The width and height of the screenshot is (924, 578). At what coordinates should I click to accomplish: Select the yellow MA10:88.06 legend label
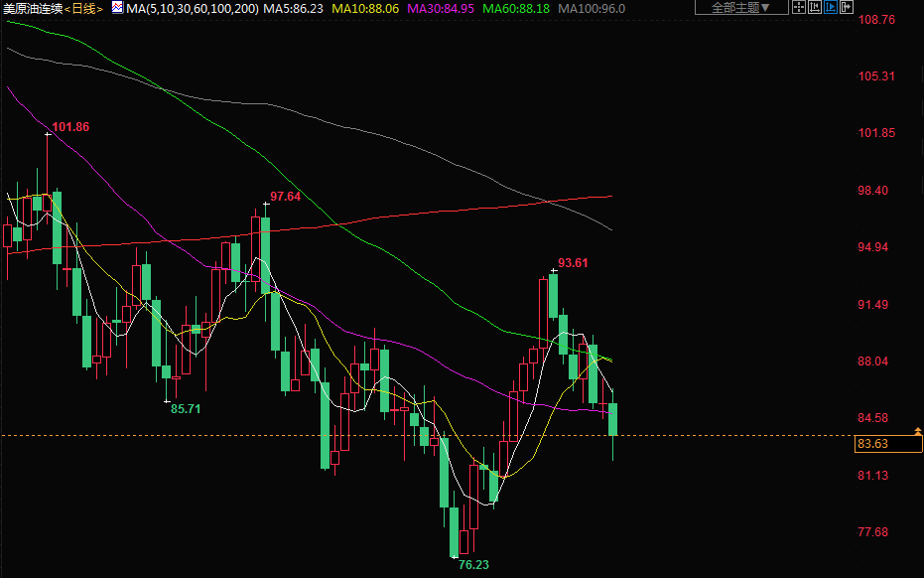(x=365, y=8)
